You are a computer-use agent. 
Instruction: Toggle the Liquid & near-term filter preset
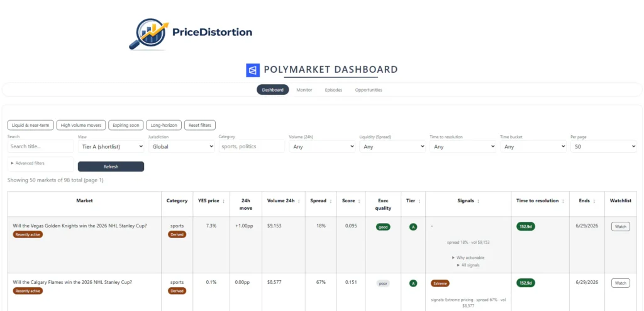(30, 125)
